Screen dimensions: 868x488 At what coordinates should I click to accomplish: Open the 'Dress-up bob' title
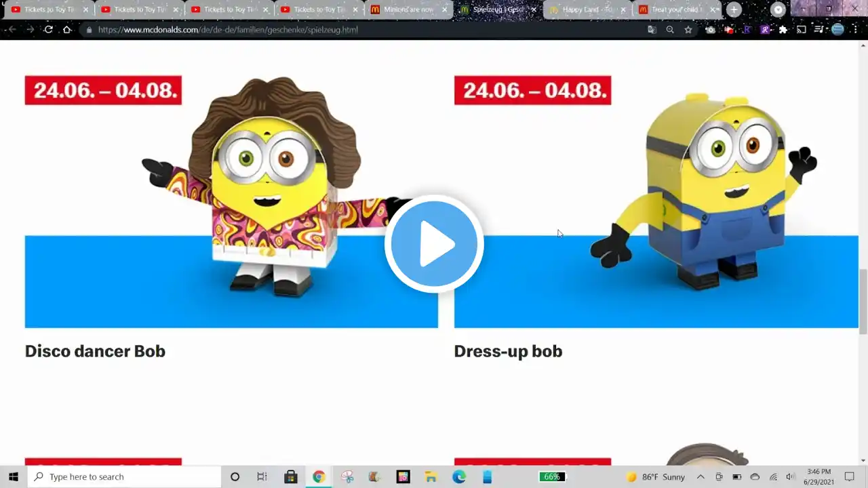click(x=508, y=351)
